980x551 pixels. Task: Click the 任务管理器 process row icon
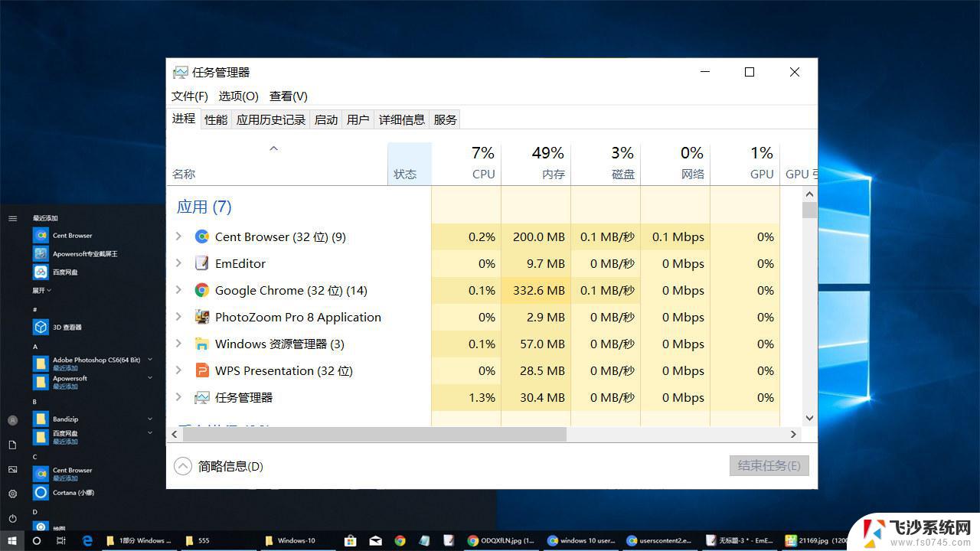pos(202,397)
